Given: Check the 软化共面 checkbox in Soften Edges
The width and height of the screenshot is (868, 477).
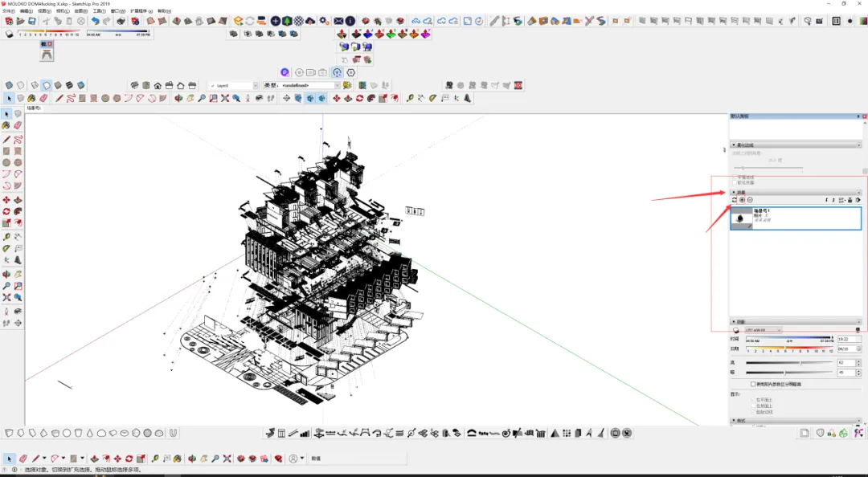Looking at the screenshot, I should tap(735, 182).
